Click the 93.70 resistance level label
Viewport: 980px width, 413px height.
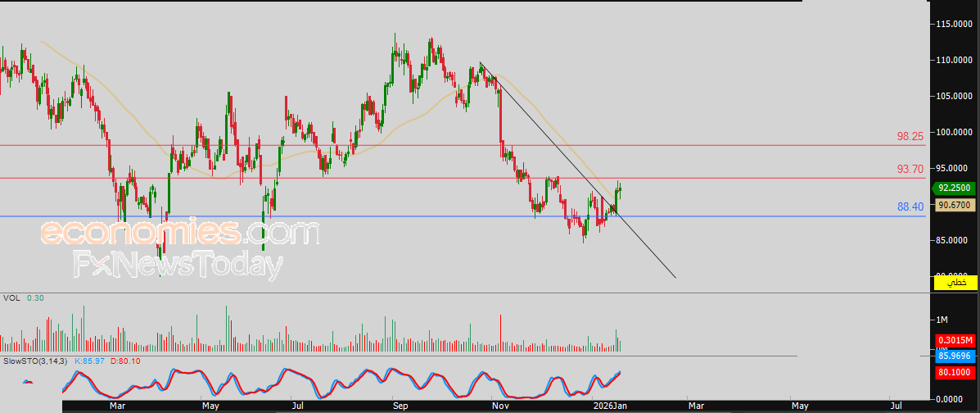click(x=910, y=169)
